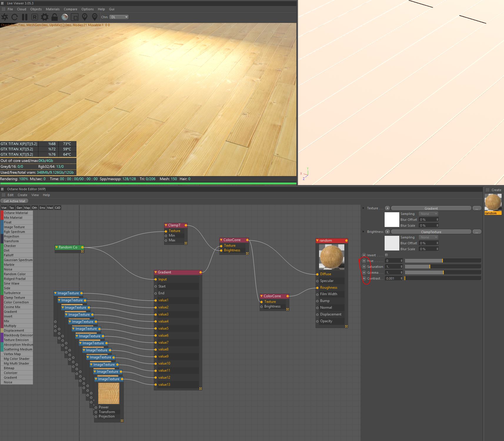Restart rendering with the circular refresh icon
504x441 pixels.
[x=14, y=17]
